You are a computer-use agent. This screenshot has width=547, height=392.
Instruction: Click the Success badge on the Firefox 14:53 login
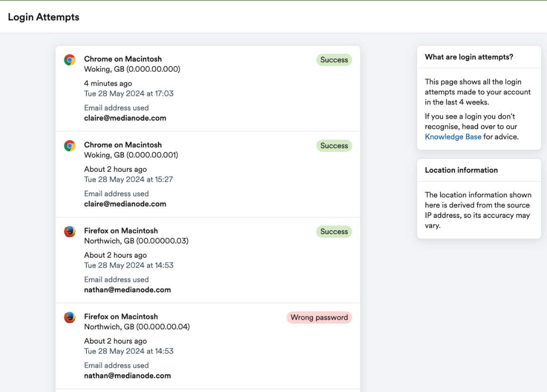pyautogui.click(x=334, y=232)
